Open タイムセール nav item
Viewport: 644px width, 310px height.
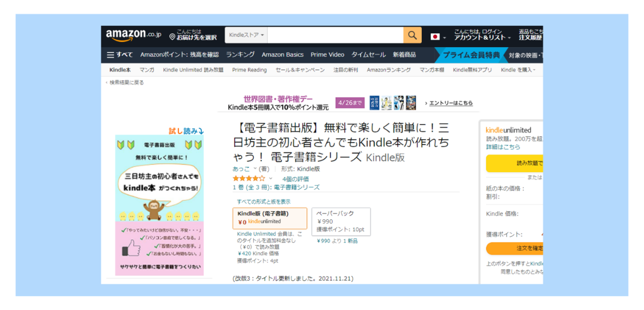[368, 55]
